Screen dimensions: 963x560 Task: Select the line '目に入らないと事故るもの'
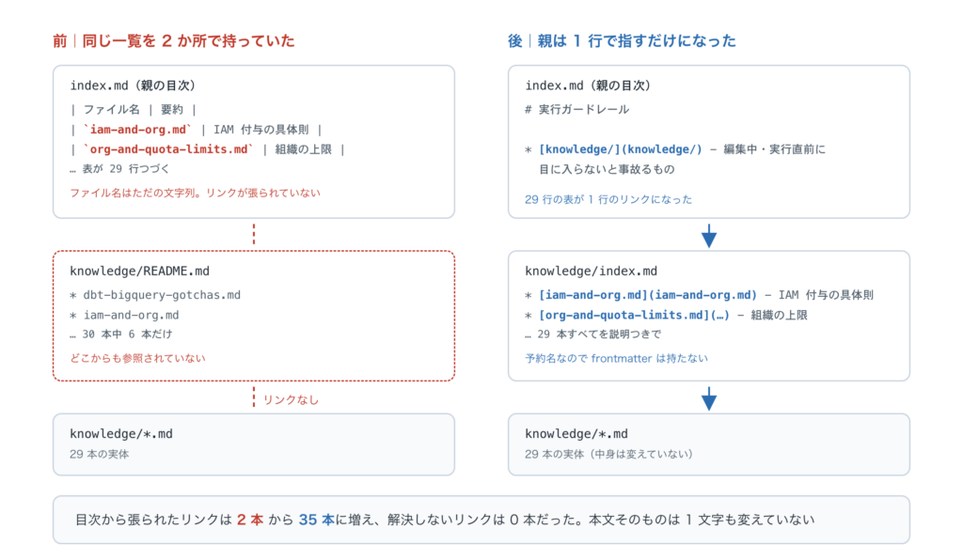tap(607, 169)
